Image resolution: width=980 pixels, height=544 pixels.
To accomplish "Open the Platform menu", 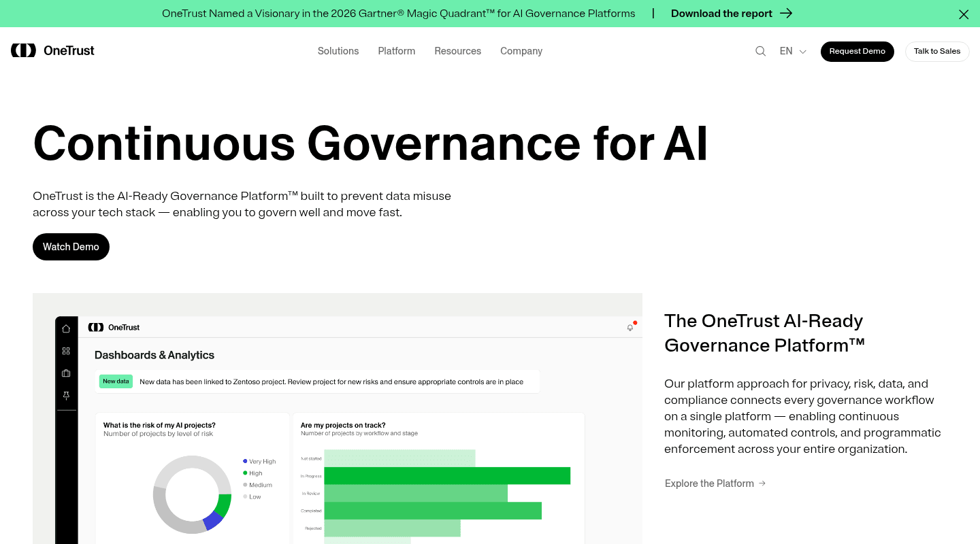I will click(x=397, y=51).
